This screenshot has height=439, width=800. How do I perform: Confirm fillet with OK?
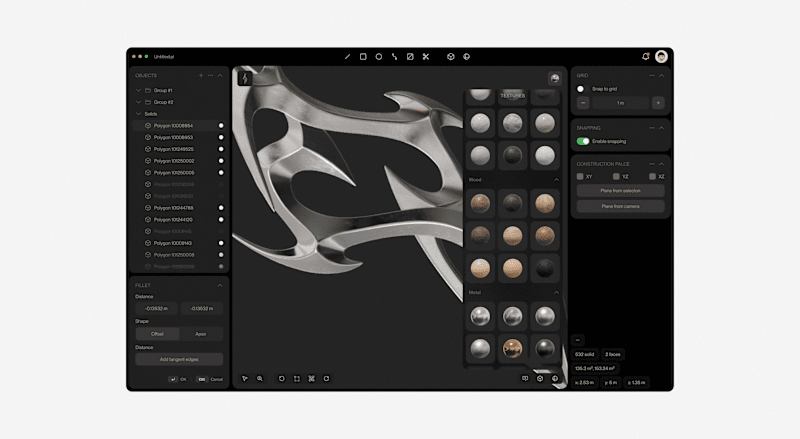tap(178, 379)
